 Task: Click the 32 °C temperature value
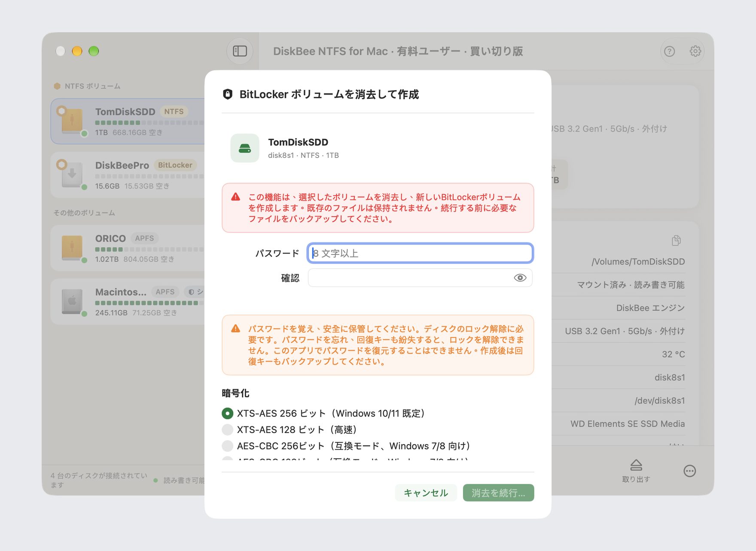673,354
